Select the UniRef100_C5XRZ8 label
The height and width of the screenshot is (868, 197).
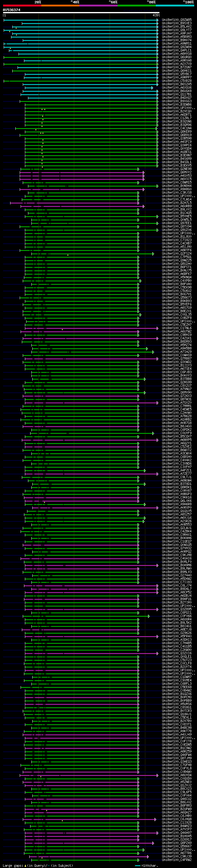(177, 81)
